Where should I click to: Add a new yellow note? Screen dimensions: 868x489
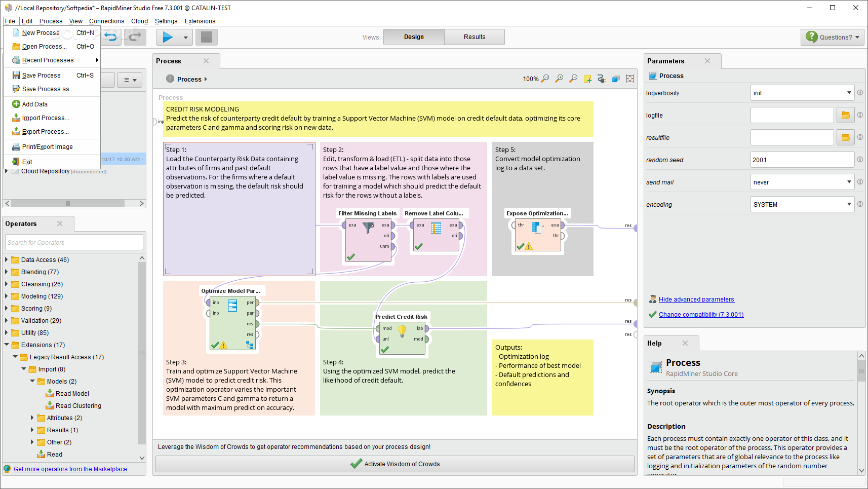(x=587, y=79)
